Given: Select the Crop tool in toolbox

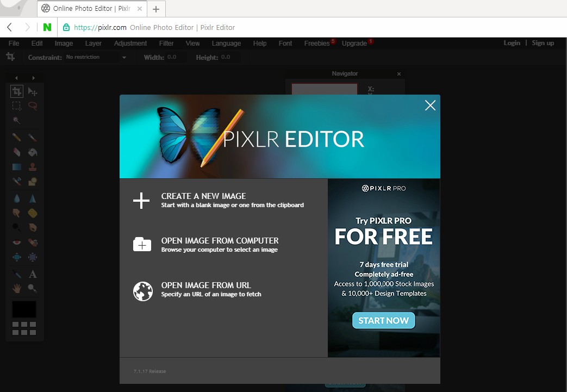Looking at the screenshot, I should point(17,91).
